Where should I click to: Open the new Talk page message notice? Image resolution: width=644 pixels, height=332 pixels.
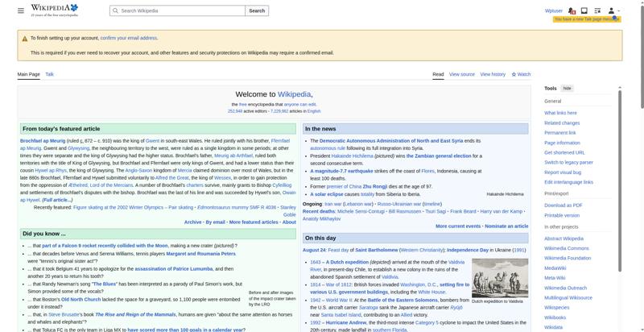coord(587,19)
